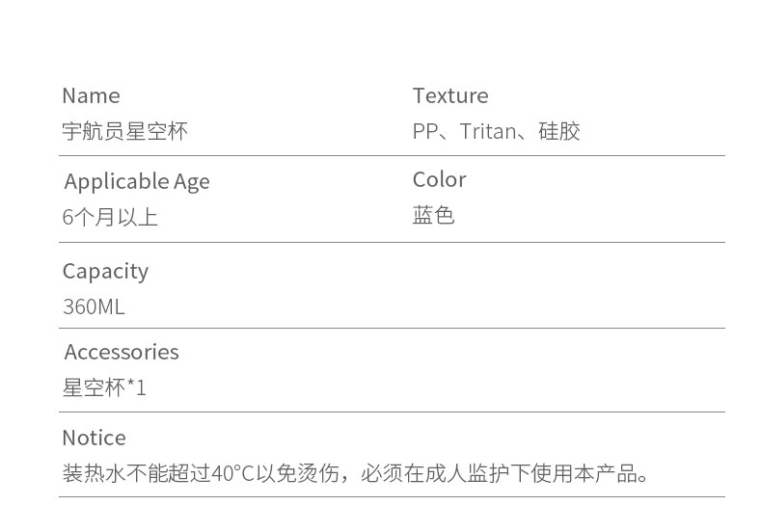Click the Color heading
Image resolution: width=762 pixels, height=532 pixels.
[x=439, y=179]
